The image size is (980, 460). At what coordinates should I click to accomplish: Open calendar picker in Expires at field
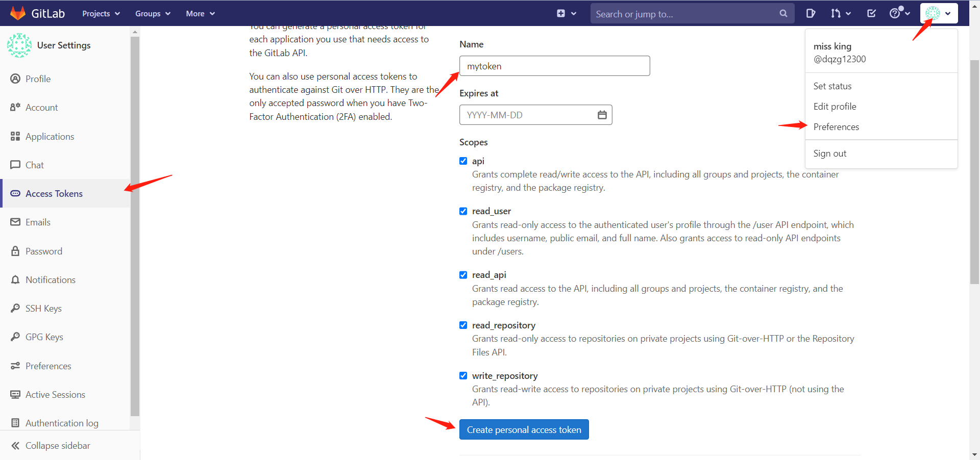click(602, 115)
